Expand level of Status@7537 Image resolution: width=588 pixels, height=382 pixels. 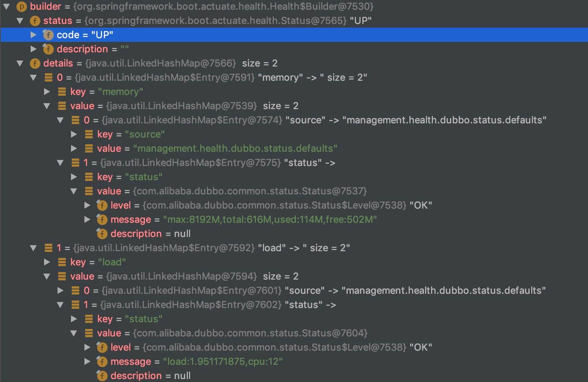click(87, 205)
